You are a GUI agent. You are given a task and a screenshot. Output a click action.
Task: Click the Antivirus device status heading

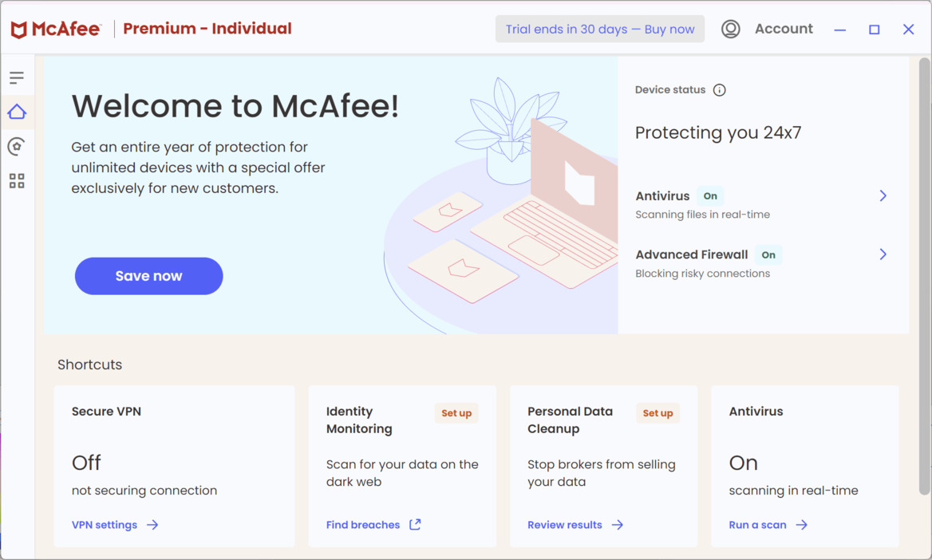point(663,196)
